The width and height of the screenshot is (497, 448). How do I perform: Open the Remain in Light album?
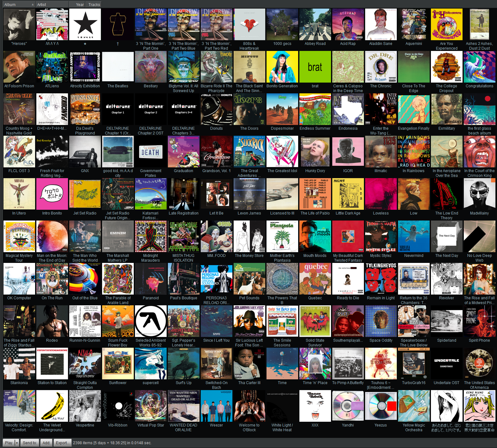pyautogui.click(x=381, y=279)
